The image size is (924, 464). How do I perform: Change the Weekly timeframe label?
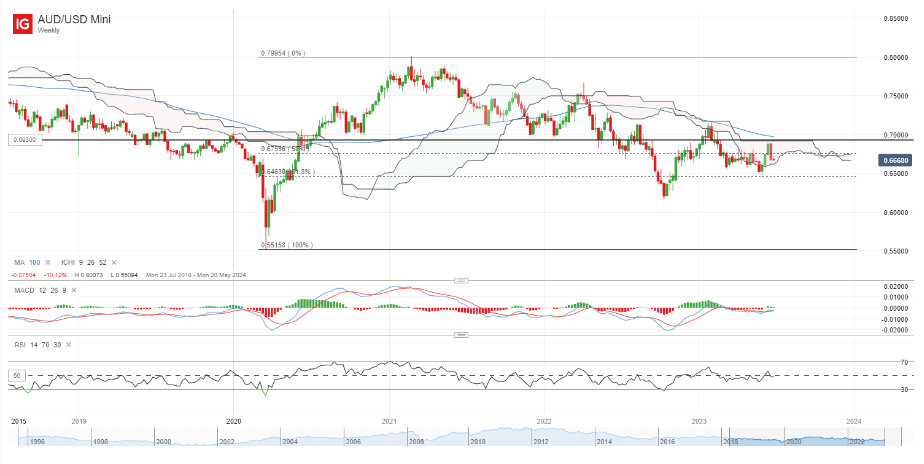[49, 31]
